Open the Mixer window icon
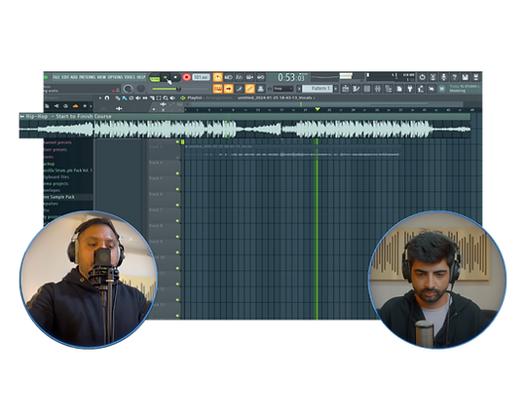 click(377, 89)
